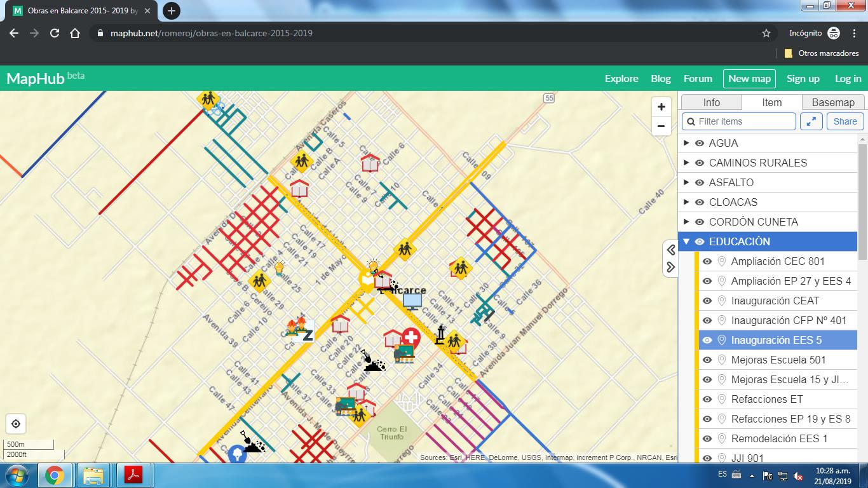Collapse side panel with left double chevron

tap(670, 250)
